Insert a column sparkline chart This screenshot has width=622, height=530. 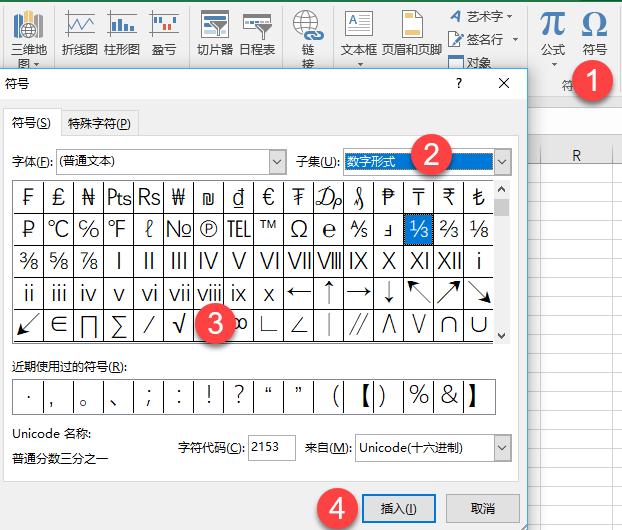122,32
